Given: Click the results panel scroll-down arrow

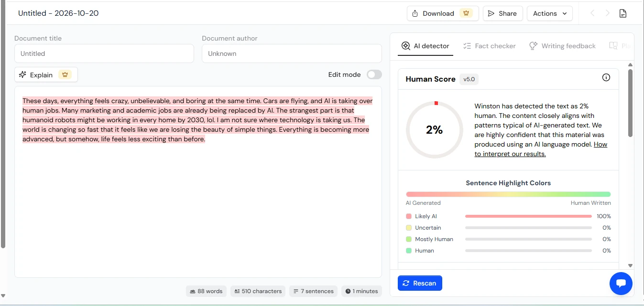Looking at the screenshot, I should tap(630, 265).
